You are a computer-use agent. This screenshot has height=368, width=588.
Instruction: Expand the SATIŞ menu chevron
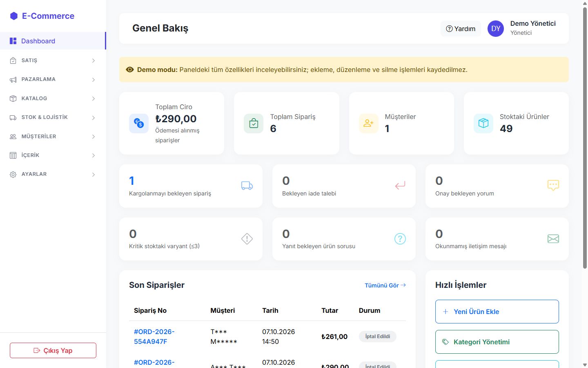pyautogui.click(x=94, y=61)
